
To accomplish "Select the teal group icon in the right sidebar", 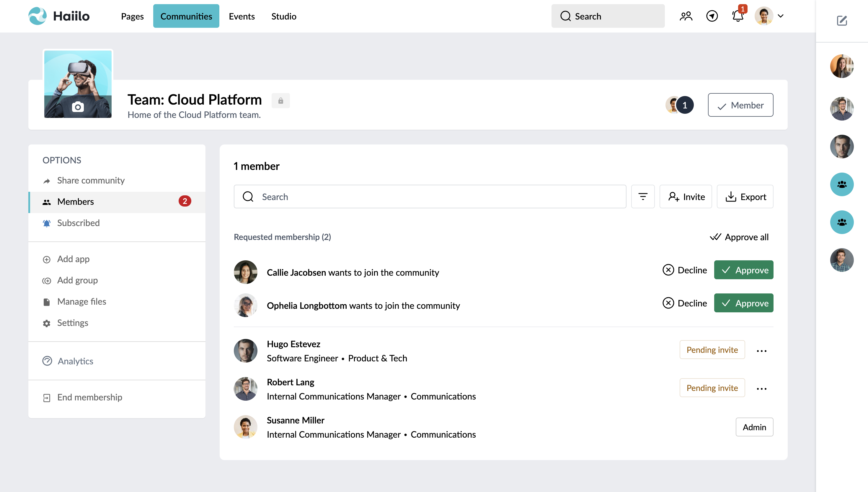I will 842,184.
